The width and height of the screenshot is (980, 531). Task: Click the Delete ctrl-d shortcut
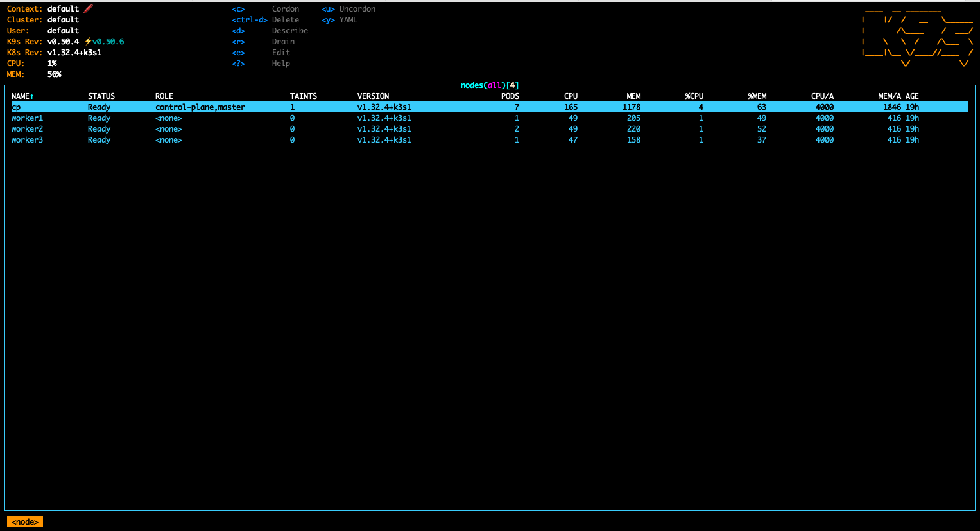point(285,20)
